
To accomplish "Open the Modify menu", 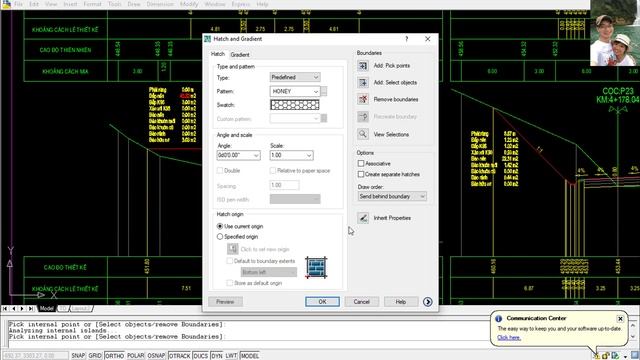I will (189, 4).
